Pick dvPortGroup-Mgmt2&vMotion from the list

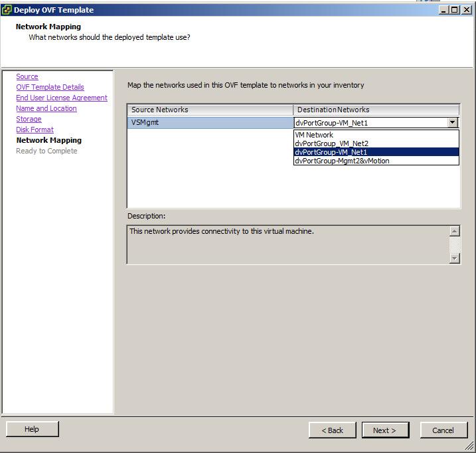point(376,161)
